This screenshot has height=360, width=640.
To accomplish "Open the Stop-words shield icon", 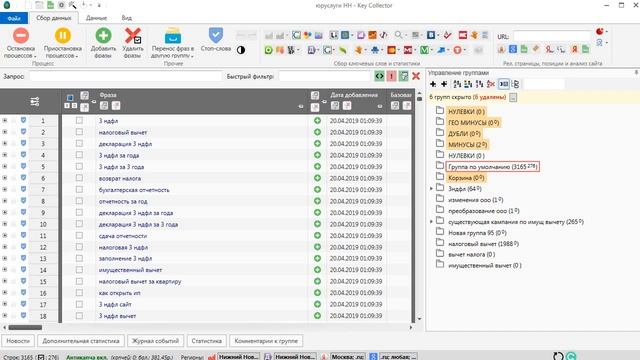I will 216,36.
